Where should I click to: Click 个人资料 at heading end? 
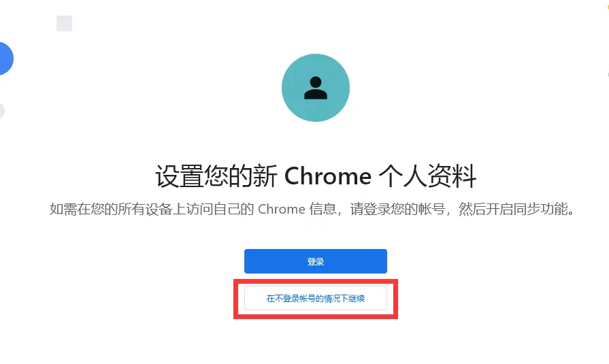[427, 176]
